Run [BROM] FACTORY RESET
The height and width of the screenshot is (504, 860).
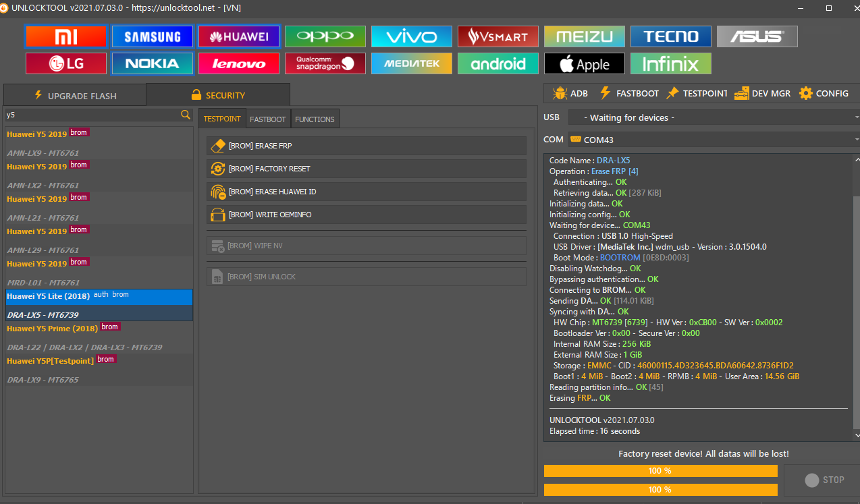click(x=367, y=169)
